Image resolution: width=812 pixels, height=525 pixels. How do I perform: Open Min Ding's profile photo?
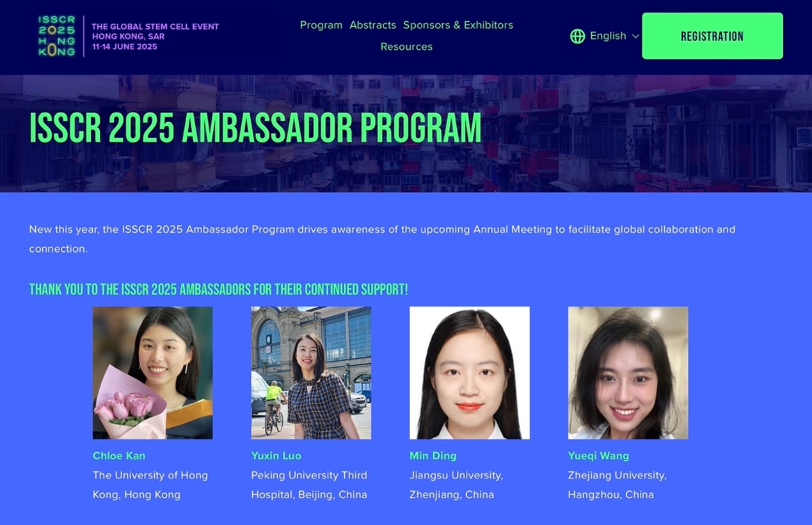tap(470, 373)
